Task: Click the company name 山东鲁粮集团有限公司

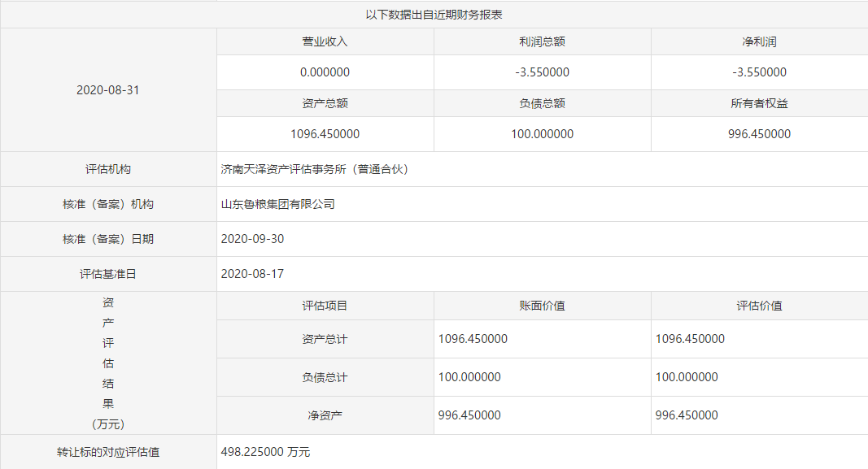Action: pos(278,205)
